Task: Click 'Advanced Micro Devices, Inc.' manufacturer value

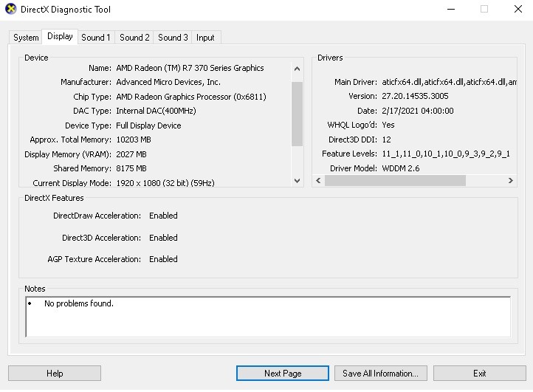Action: 168,82
